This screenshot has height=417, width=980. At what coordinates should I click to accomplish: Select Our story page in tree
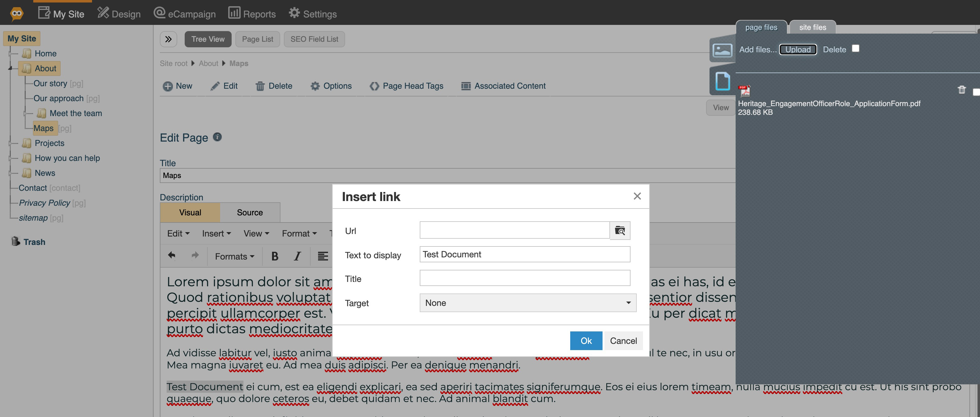click(x=50, y=83)
